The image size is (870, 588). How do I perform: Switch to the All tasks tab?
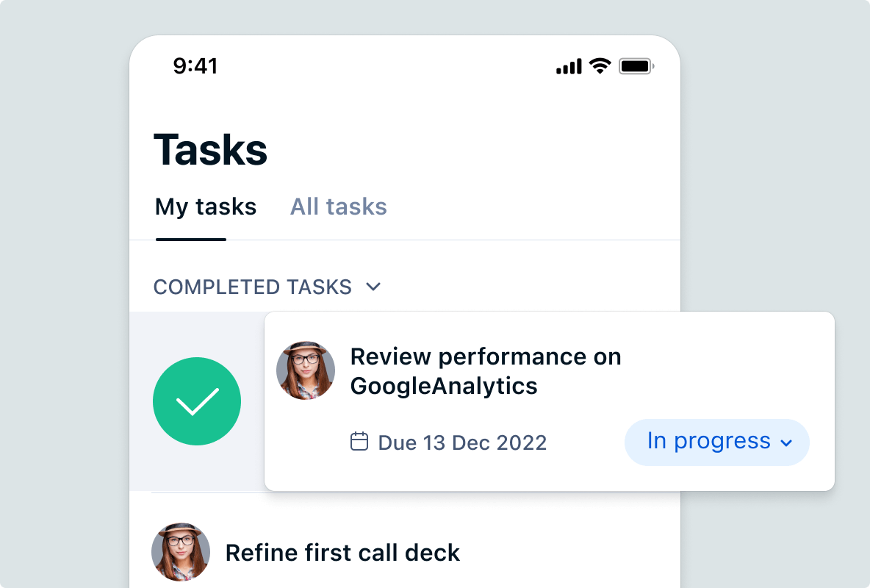point(338,207)
